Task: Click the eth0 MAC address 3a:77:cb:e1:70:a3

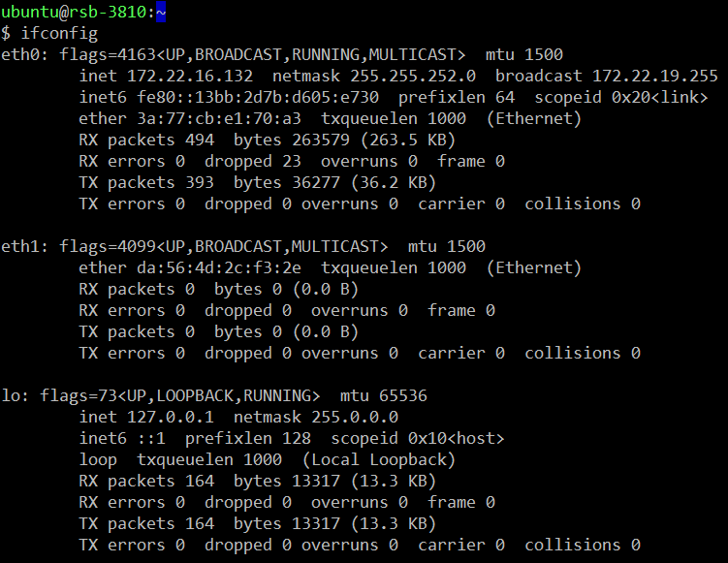Action: (219, 118)
